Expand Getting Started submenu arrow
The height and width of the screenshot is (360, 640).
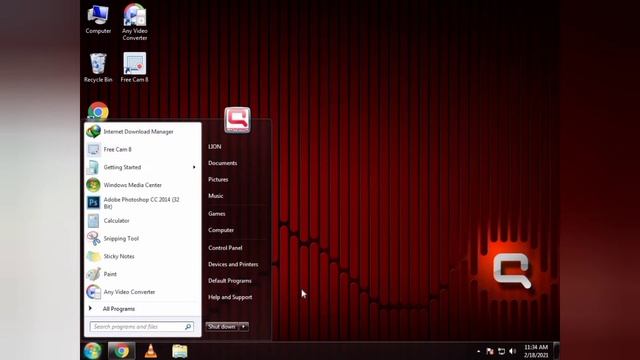coord(194,167)
